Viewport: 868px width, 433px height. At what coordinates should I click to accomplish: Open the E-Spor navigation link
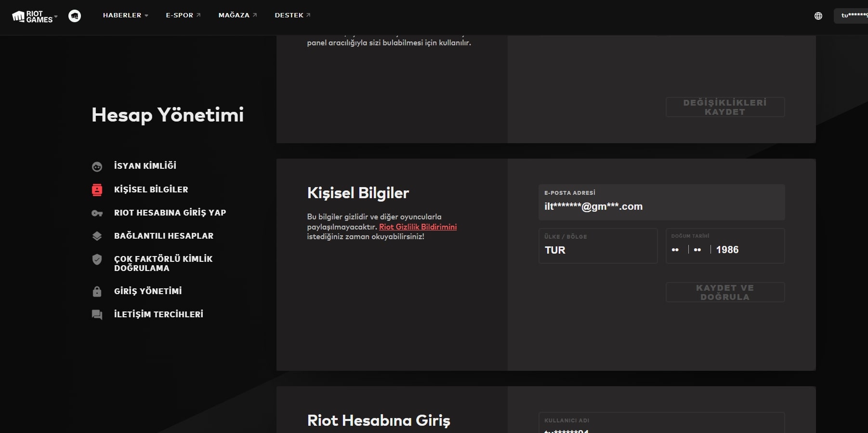183,15
